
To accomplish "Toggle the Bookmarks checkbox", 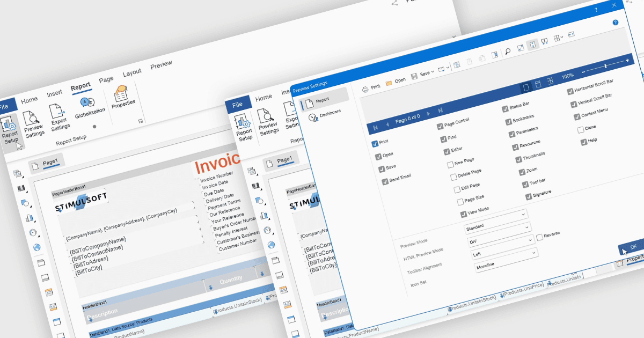I will [x=509, y=122].
